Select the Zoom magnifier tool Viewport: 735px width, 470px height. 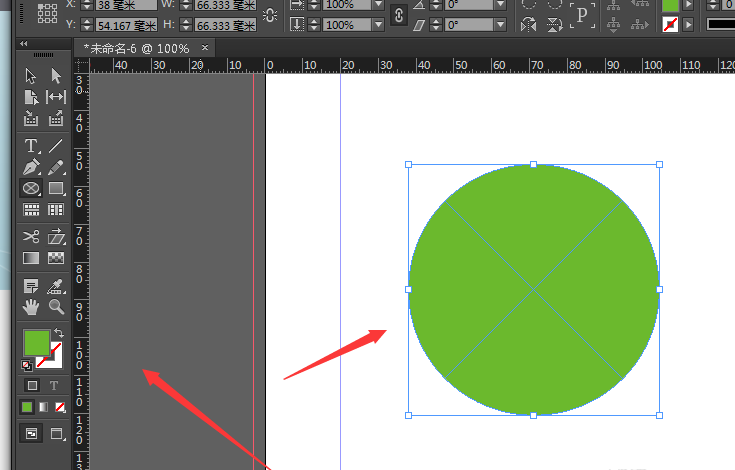56,307
